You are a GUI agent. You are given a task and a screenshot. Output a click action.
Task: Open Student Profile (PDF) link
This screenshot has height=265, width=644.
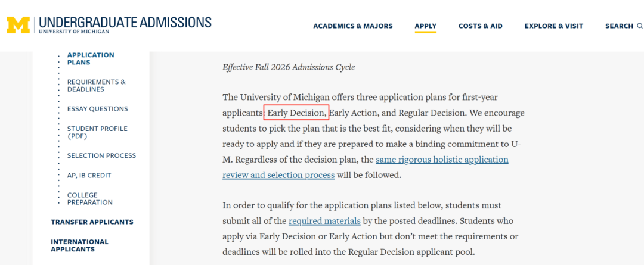pyautogui.click(x=97, y=132)
